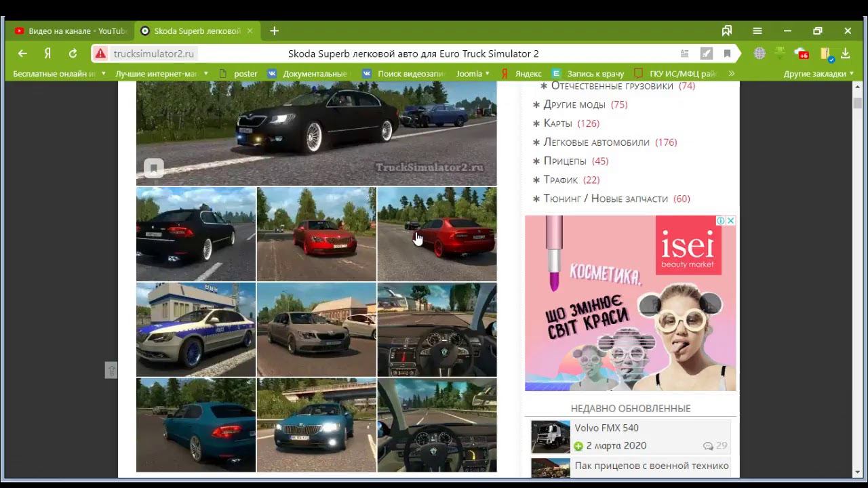868x488 pixels.
Task: Open bookmarks manager icon in title bar
Action: pos(727,30)
